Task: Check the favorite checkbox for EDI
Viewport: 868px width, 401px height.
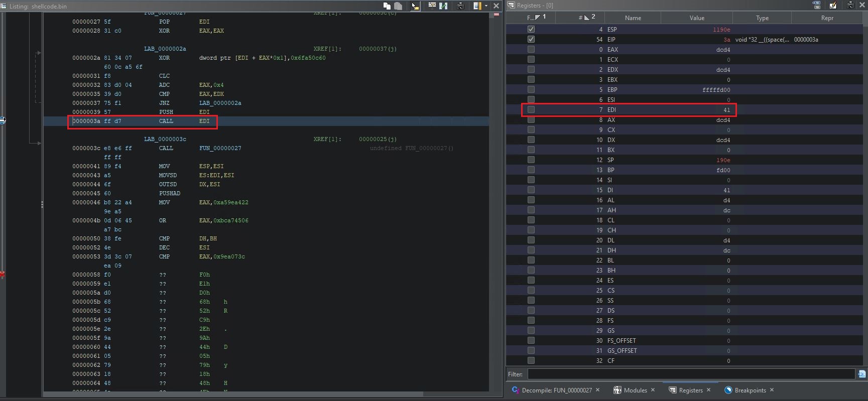Action: pos(531,109)
